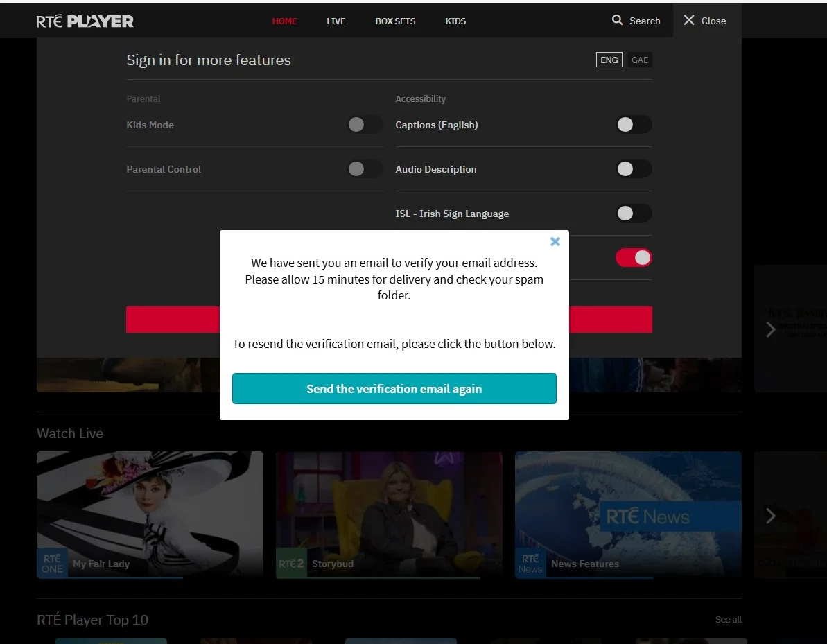
Task: Click the Search label text
Action: click(x=645, y=21)
